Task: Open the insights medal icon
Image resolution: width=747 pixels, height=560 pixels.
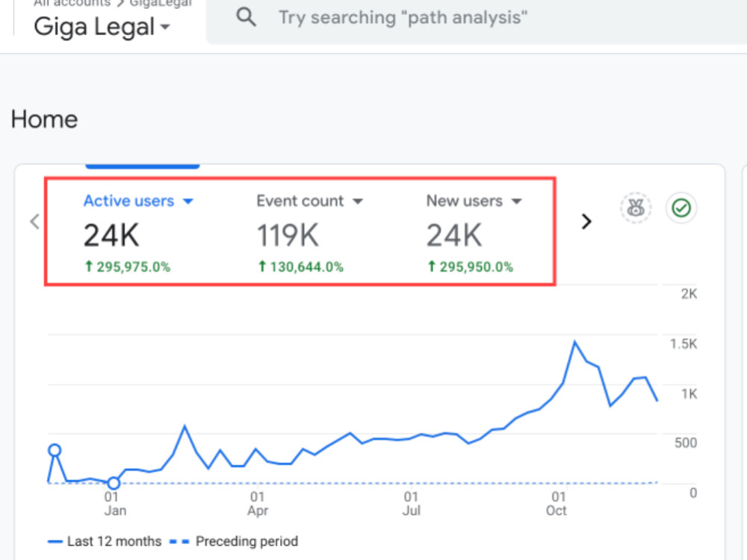Action: coord(636,208)
